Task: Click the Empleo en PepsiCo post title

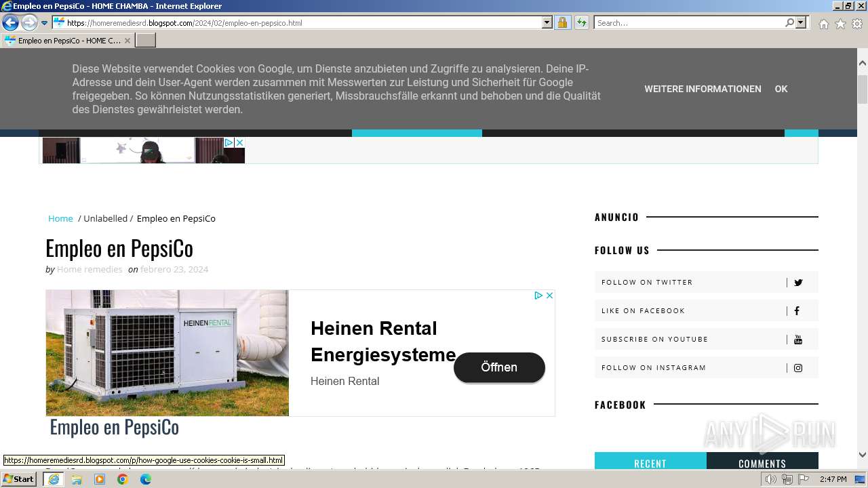Action: click(x=119, y=248)
